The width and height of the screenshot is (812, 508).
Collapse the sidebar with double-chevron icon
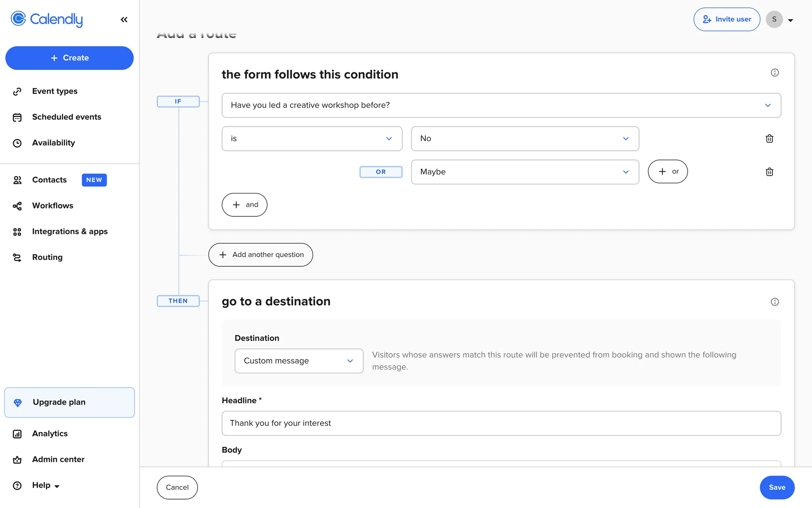pos(124,19)
